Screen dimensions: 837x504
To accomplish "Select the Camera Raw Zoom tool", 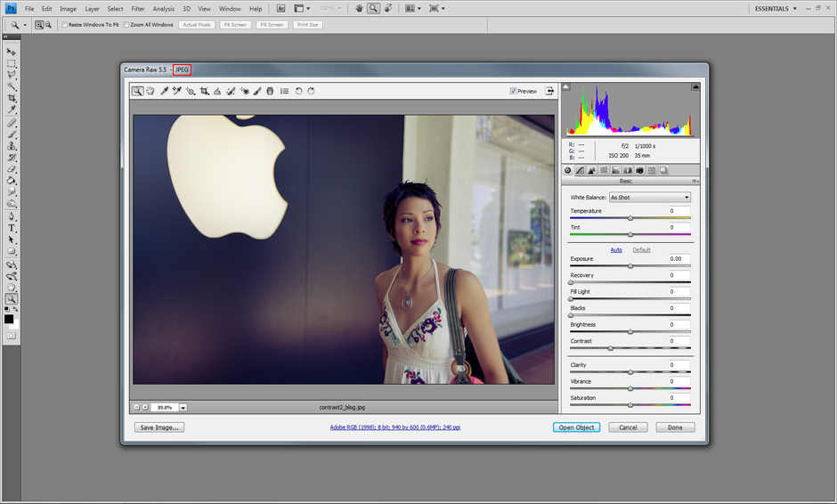I will click(137, 92).
